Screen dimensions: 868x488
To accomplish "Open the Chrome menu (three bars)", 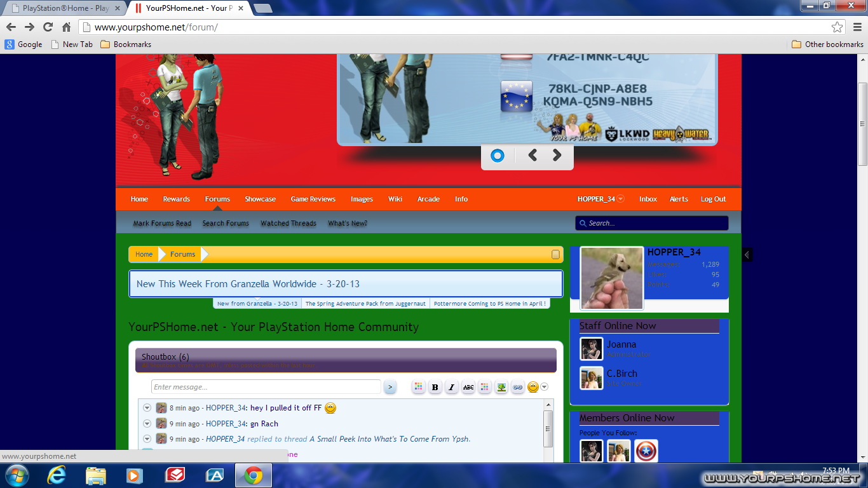I will click(x=857, y=27).
